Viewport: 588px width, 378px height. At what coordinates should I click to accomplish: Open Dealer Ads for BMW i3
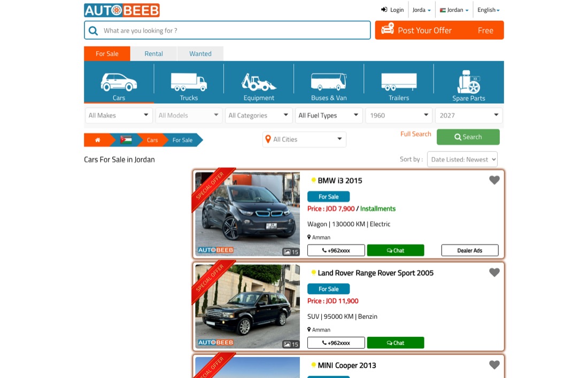coord(469,250)
